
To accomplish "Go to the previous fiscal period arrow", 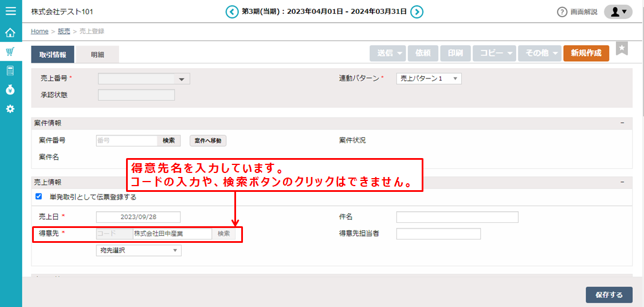I will click(232, 11).
